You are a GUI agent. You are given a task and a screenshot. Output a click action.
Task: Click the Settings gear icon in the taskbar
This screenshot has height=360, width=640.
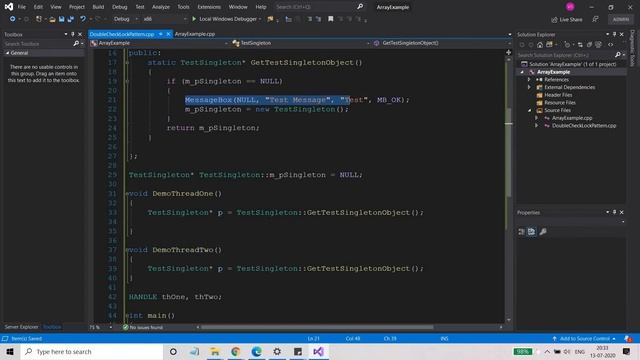[x=277, y=351]
